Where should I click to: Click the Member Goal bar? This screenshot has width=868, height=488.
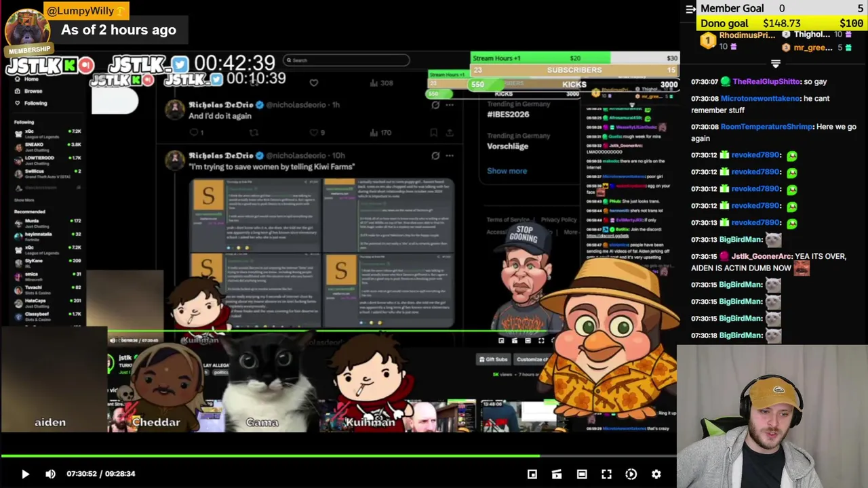coord(782,8)
